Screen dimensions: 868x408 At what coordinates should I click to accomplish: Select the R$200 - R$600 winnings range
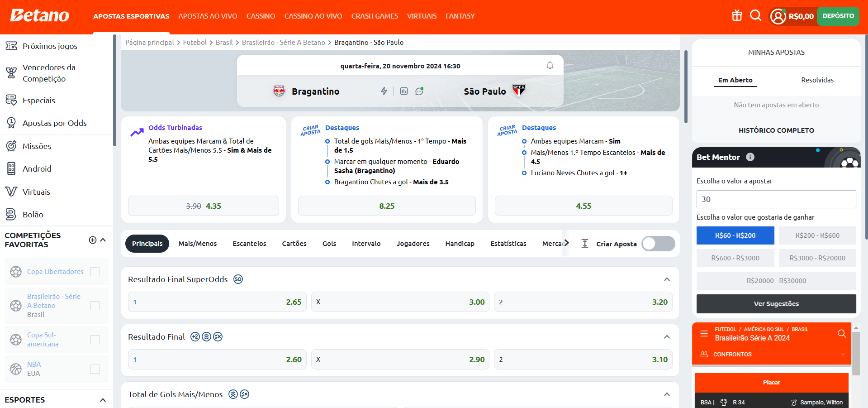[817, 235]
